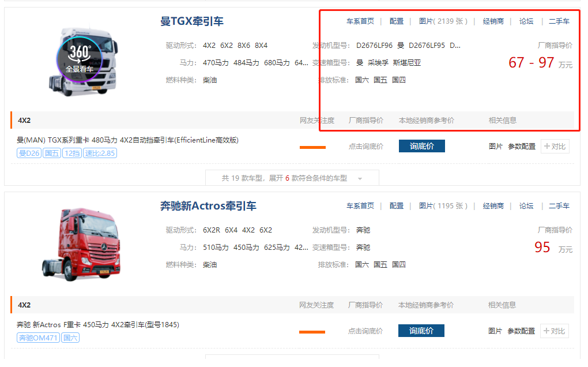Click 国五 emission standard for 曼TGX

(380, 80)
